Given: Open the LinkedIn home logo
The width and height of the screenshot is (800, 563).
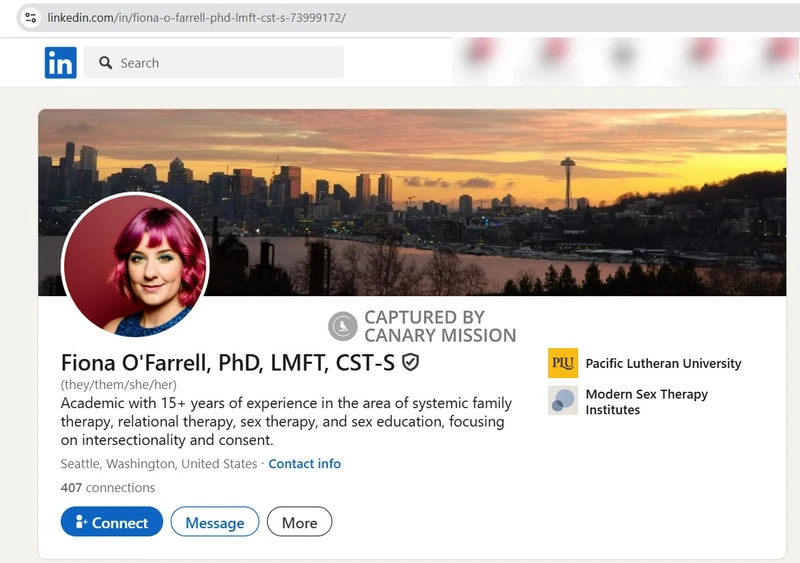Looking at the screenshot, I should pyautogui.click(x=60, y=63).
